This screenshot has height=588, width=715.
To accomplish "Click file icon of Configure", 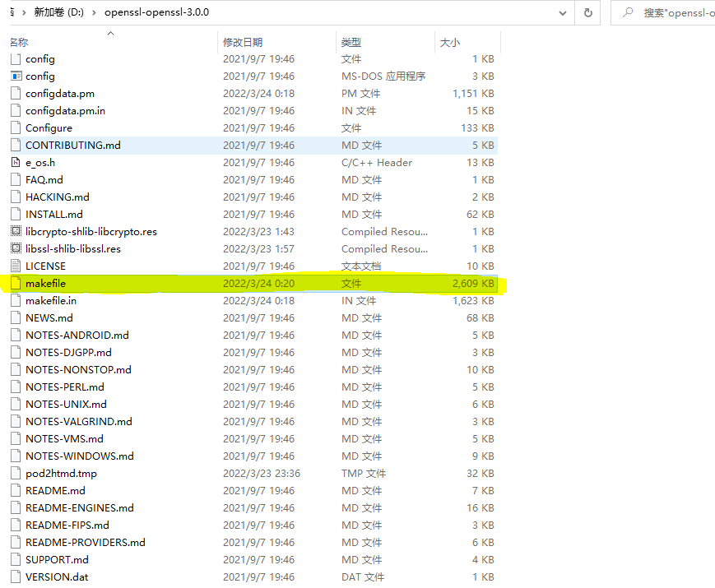I will tap(16, 128).
